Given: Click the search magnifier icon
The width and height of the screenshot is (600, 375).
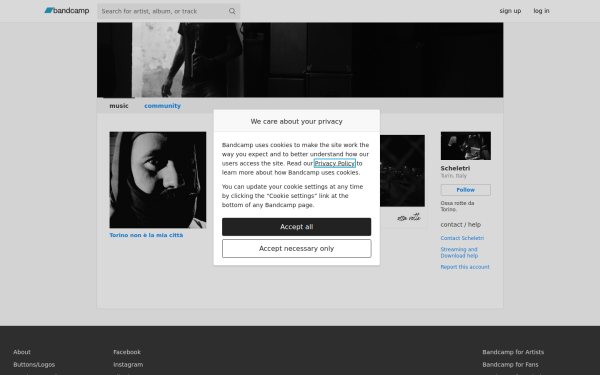Looking at the screenshot, I should [x=232, y=11].
